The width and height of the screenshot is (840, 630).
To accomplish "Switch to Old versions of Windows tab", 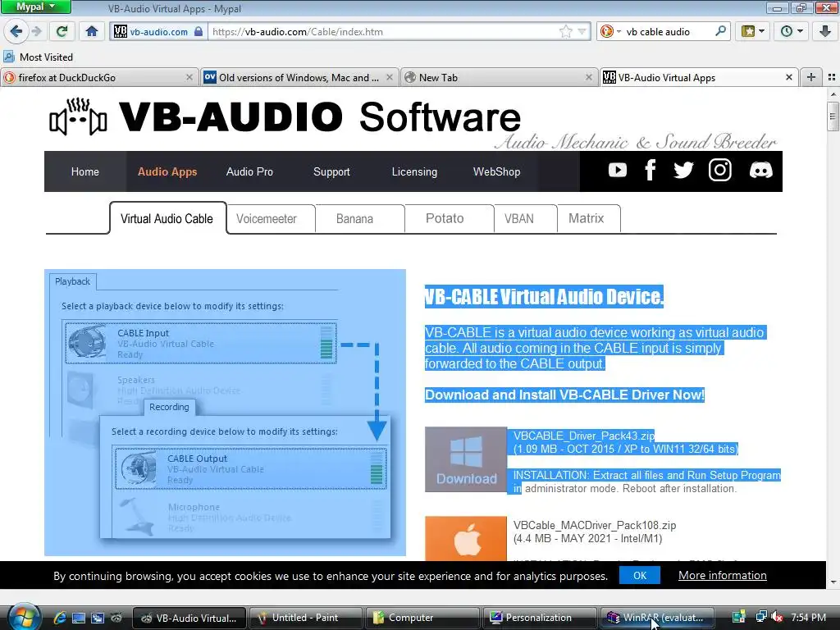I will [x=299, y=77].
